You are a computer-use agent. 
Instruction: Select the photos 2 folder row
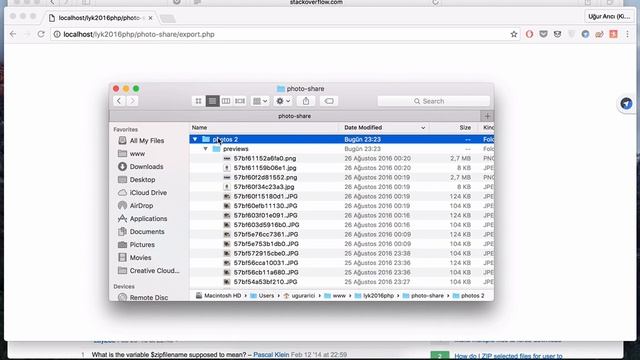pyautogui.click(x=342, y=139)
